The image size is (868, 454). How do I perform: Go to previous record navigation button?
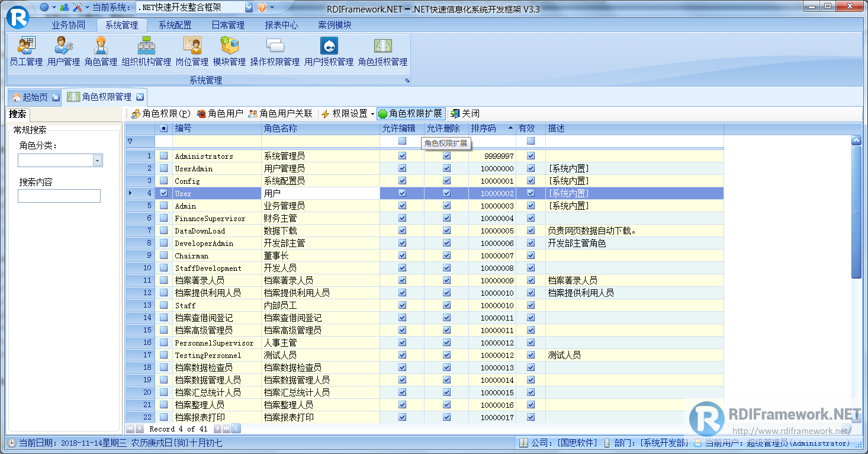[140, 429]
